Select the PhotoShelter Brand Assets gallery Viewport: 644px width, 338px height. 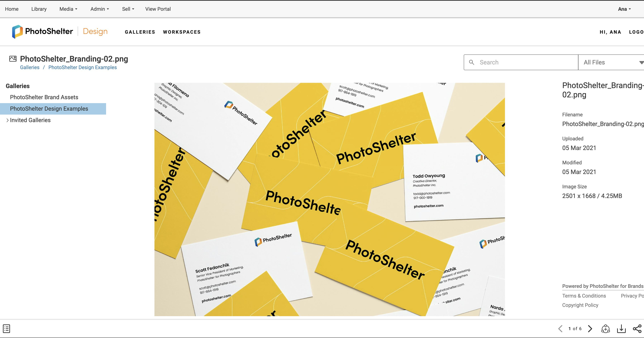coord(44,97)
